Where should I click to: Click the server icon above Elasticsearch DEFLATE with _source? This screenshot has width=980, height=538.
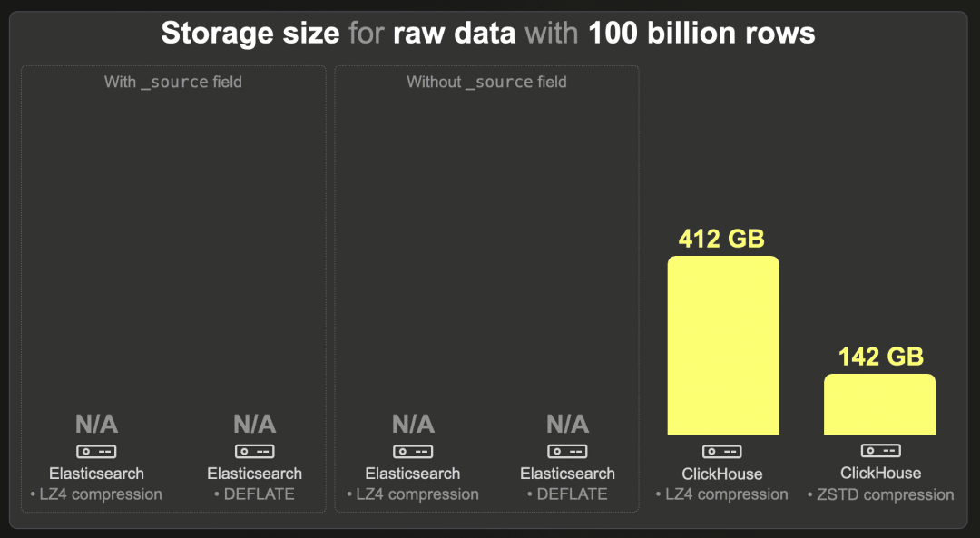tap(254, 451)
